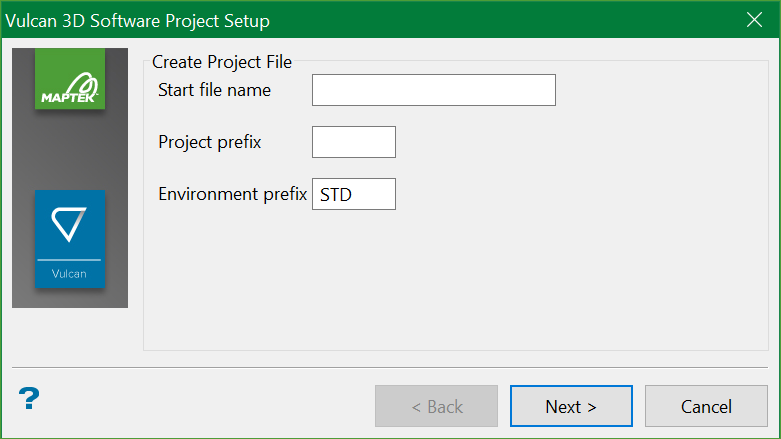Click the "Create Project File" group heading
Screen dimensions: 781x439
[x=222, y=62]
